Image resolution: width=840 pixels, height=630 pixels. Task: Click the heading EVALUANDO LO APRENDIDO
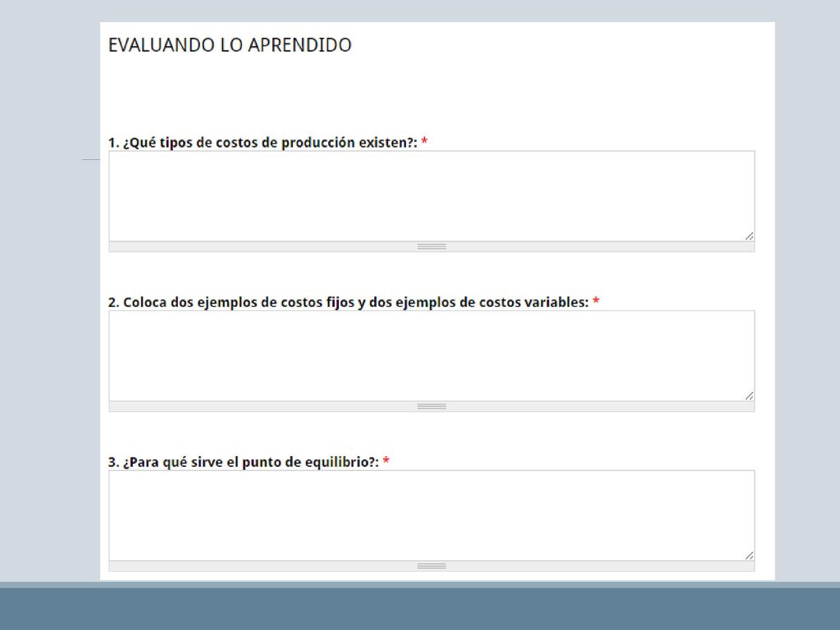230,45
